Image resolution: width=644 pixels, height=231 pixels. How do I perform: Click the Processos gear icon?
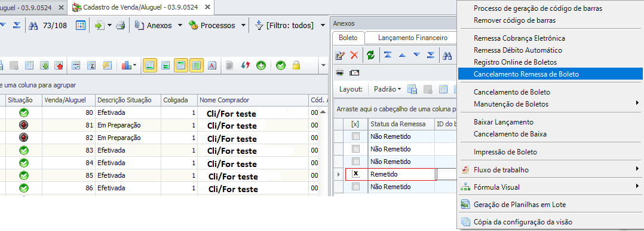tap(194, 26)
